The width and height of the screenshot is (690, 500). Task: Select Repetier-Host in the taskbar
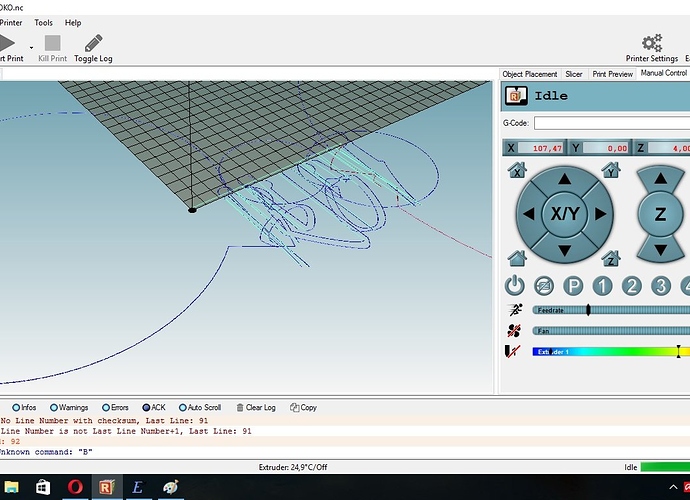coord(106,487)
